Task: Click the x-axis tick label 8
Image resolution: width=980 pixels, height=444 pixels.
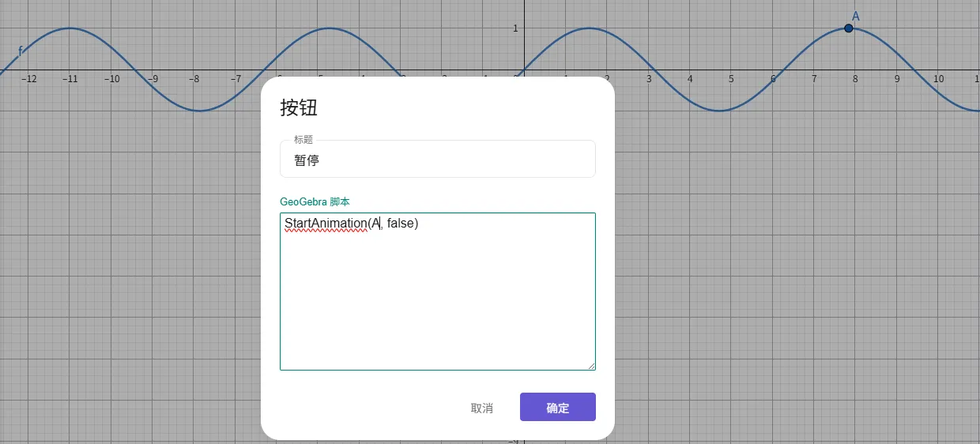Action: [x=855, y=79]
